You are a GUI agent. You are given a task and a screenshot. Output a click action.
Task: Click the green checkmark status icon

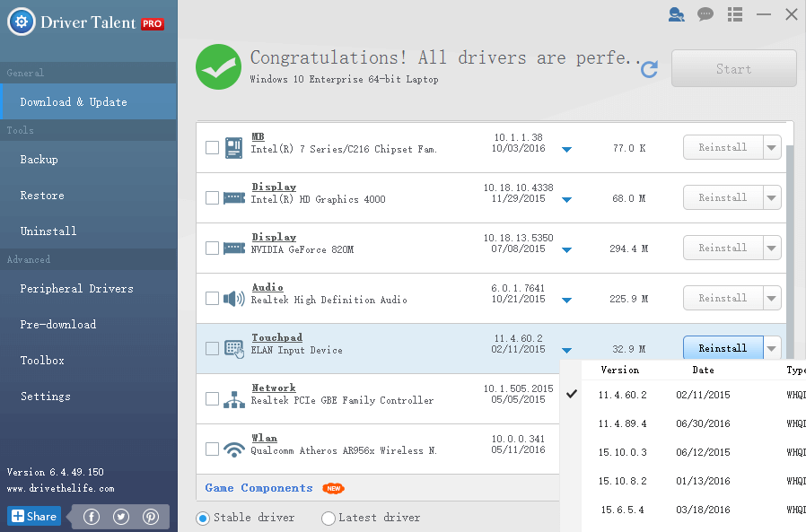(218, 66)
